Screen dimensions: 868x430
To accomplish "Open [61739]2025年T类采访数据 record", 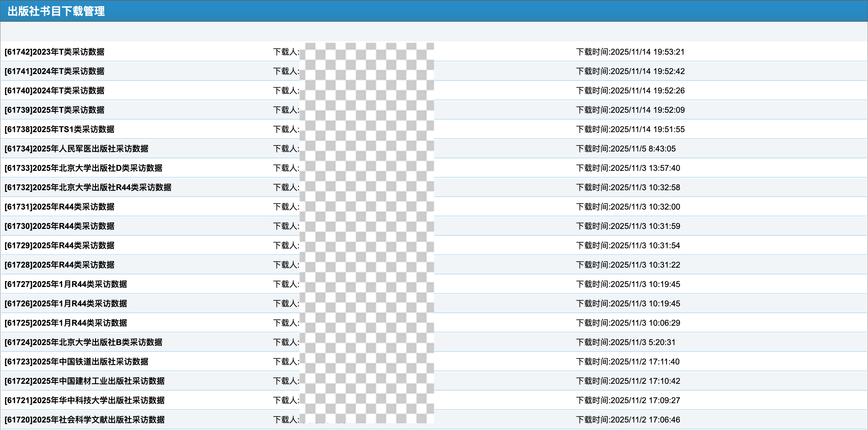I will point(54,110).
